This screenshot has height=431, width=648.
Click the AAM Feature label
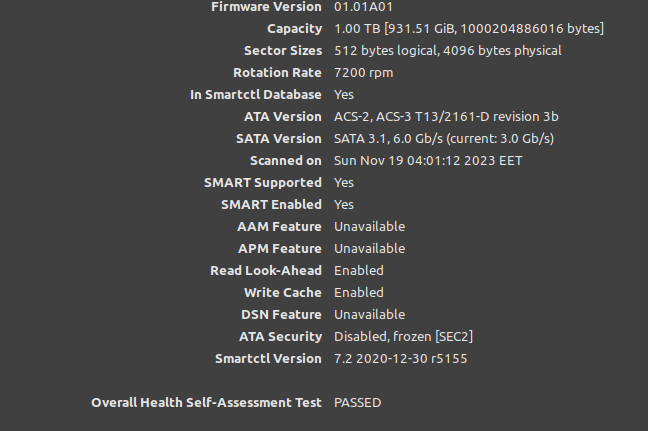point(279,226)
